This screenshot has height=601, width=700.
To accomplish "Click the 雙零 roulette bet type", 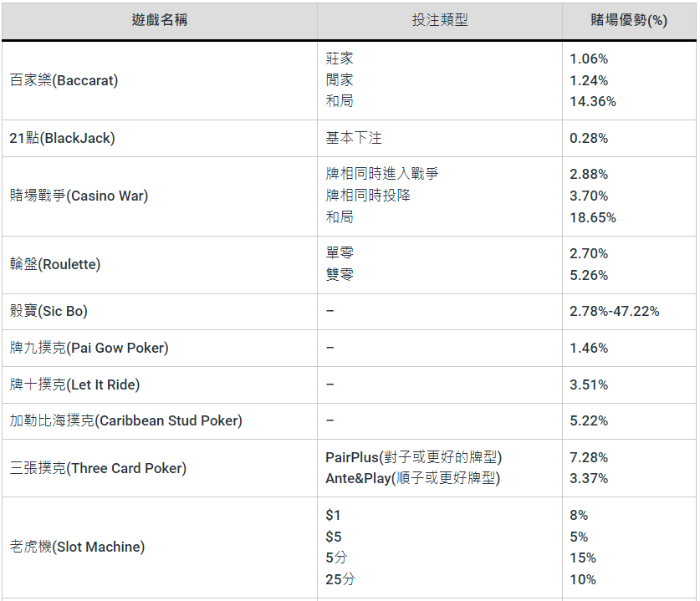I will 340,275.
